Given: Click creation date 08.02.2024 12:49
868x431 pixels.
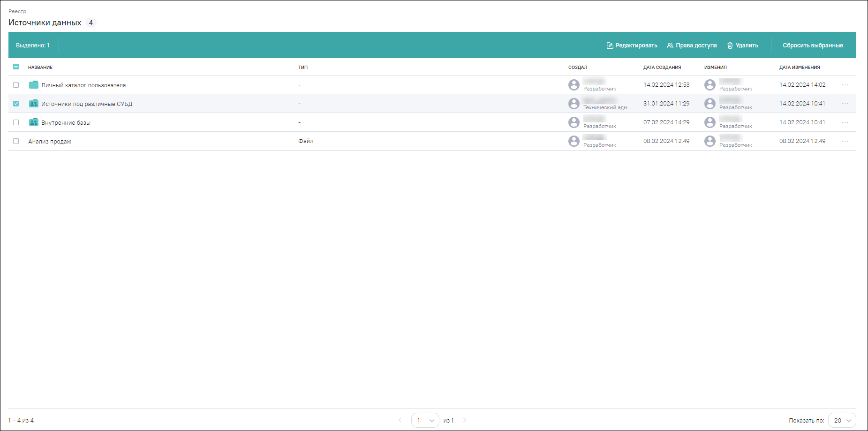Looking at the screenshot, I should point(666,141).
